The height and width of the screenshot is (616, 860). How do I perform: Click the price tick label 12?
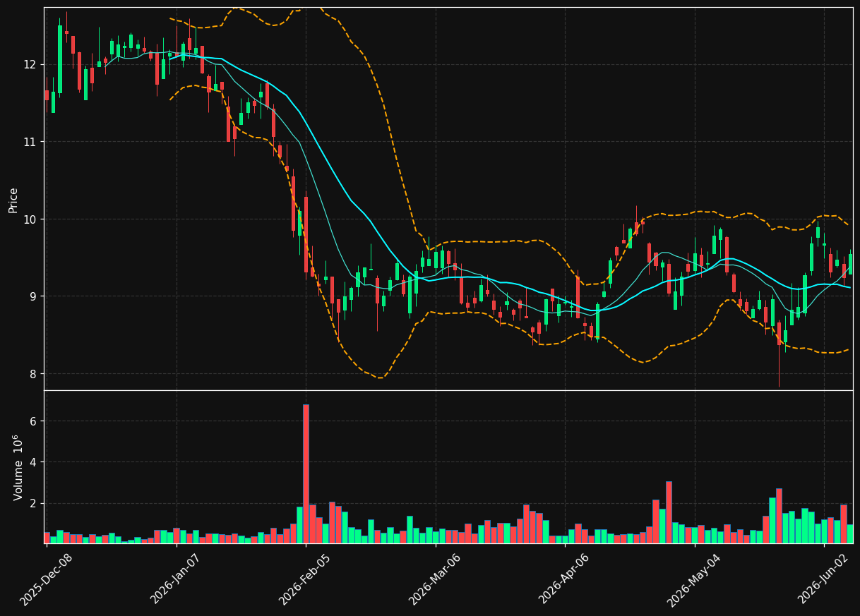coord(29,65)
